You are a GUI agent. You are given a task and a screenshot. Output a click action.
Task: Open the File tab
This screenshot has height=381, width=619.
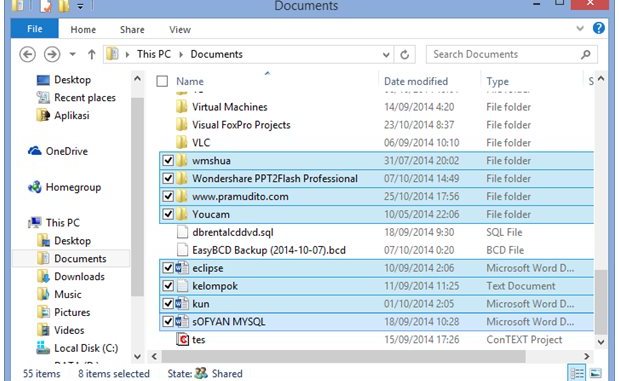point(35,29)
